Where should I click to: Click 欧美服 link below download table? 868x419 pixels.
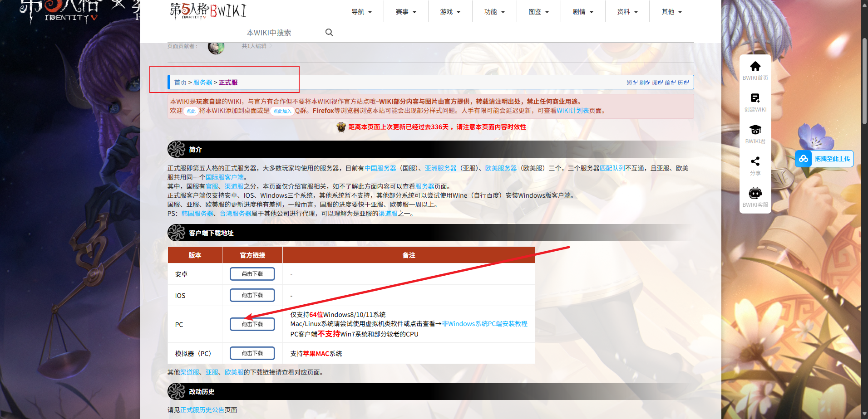tap(234, 372)
